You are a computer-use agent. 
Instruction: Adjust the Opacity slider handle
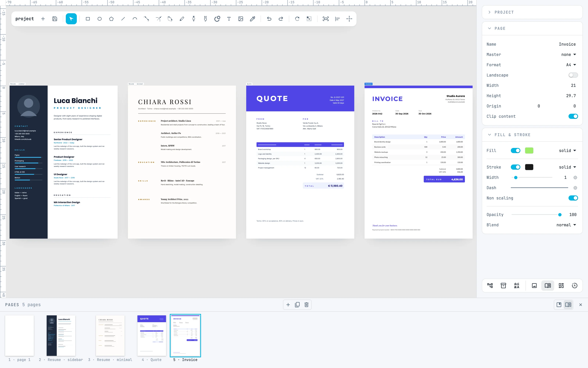point(560,215)
